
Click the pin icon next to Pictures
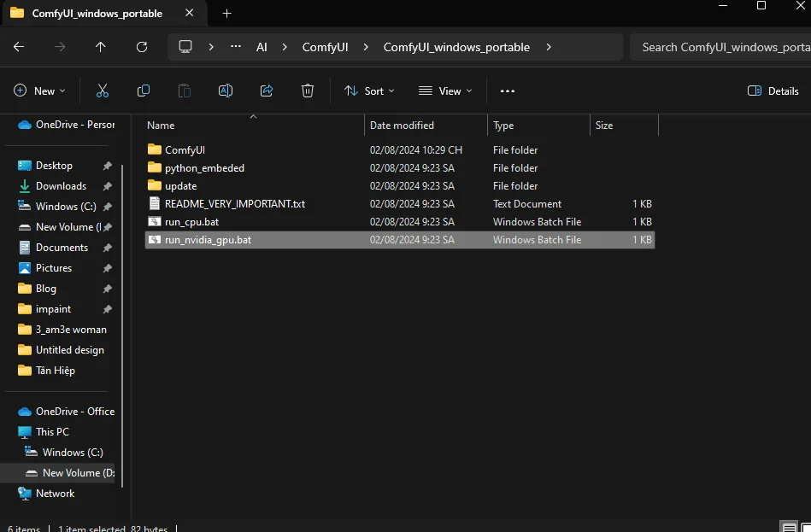(x=107, y=268)
